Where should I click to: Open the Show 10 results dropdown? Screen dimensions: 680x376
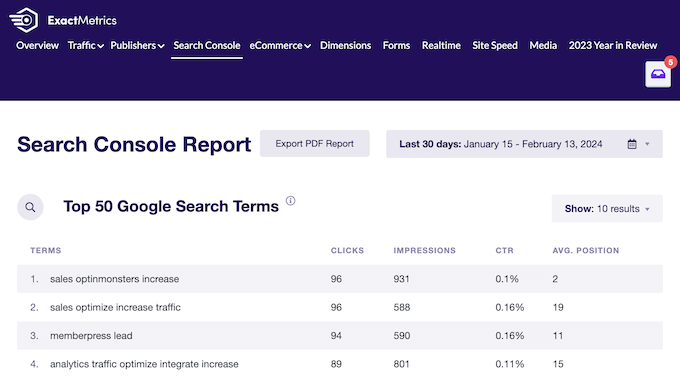[607, 209]
